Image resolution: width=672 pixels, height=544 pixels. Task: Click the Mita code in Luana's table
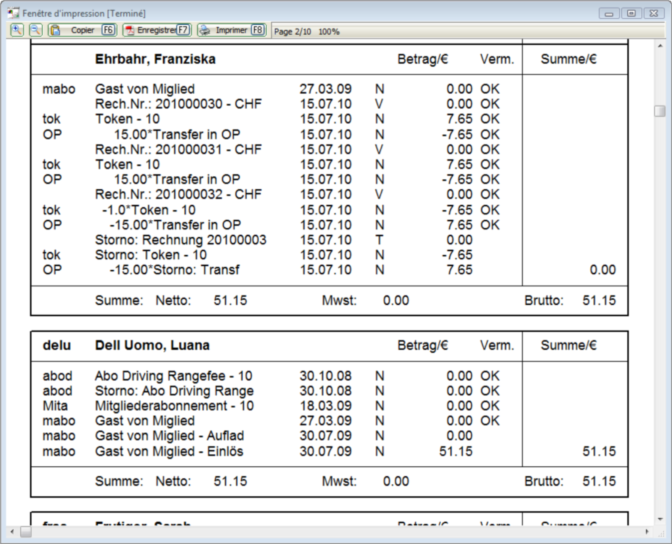pos(55,406)
